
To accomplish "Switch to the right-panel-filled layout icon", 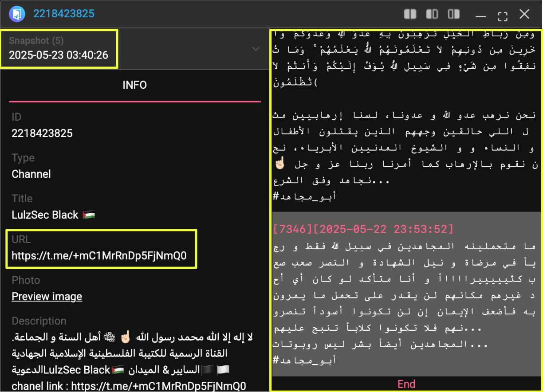I will pos(453,14).
